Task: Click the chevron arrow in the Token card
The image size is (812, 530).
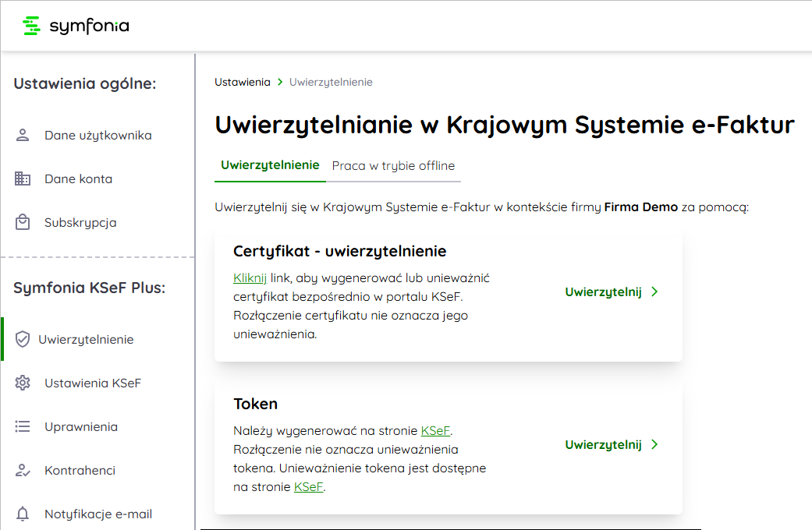Action: point(654,444)
